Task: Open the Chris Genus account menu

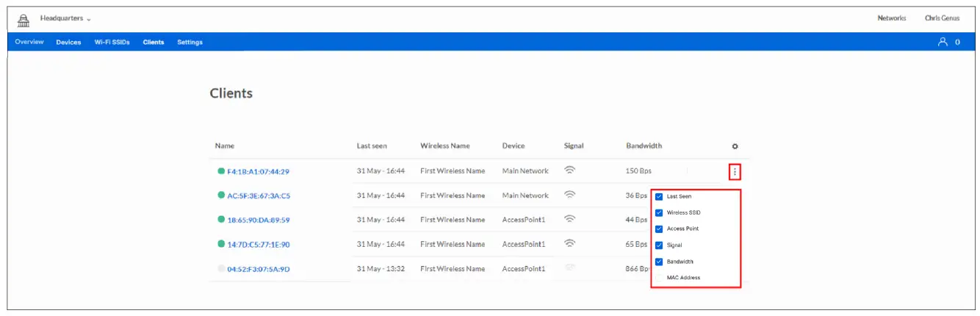Action: [942, 18]
